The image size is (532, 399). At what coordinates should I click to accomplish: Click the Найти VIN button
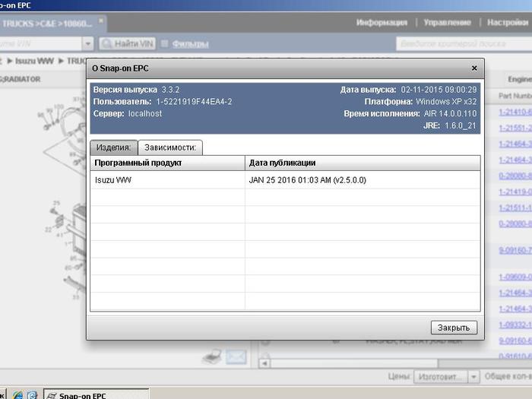pos(127,44)
